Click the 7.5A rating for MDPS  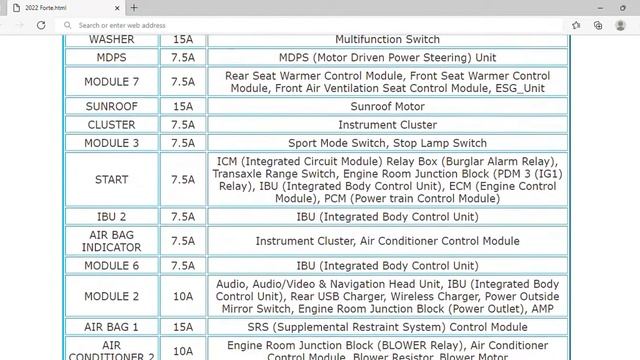pos(183,58)
